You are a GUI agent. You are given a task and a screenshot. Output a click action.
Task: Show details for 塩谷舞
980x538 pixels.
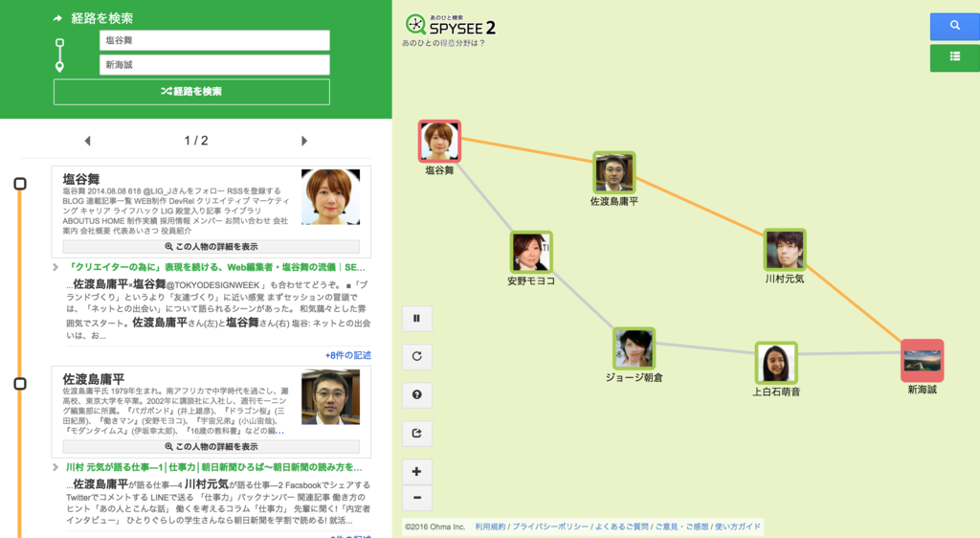pos(212,247)
